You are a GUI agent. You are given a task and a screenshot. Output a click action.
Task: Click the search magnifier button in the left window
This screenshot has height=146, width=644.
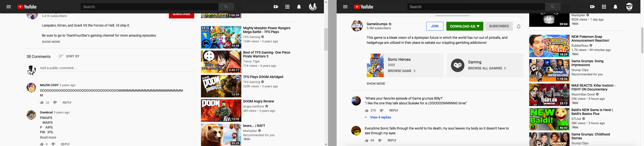pos(226,7)
